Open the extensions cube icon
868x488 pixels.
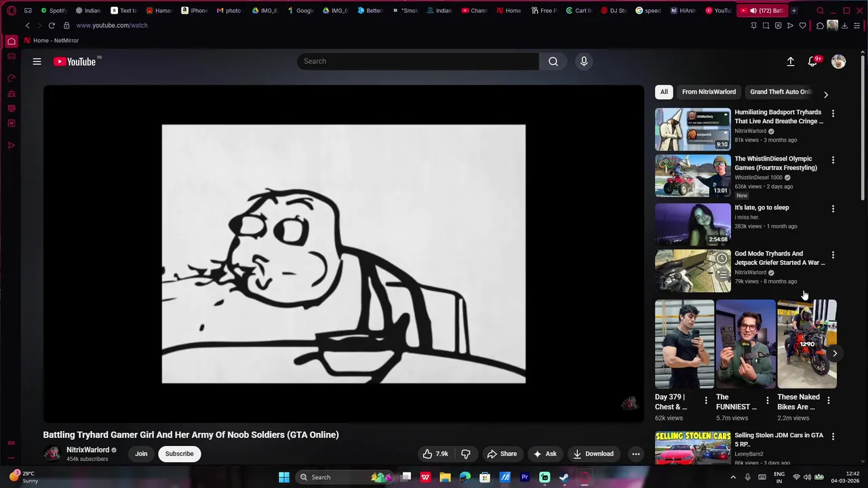click(821, 26)
